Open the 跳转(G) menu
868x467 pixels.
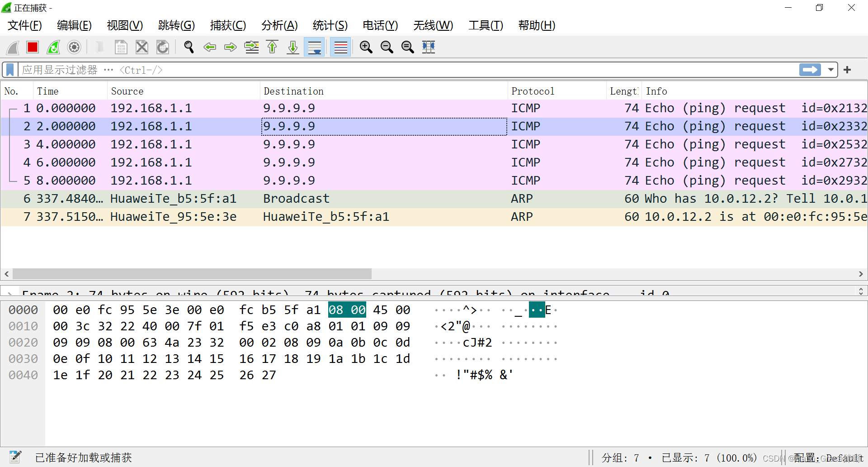coord(177,25)
